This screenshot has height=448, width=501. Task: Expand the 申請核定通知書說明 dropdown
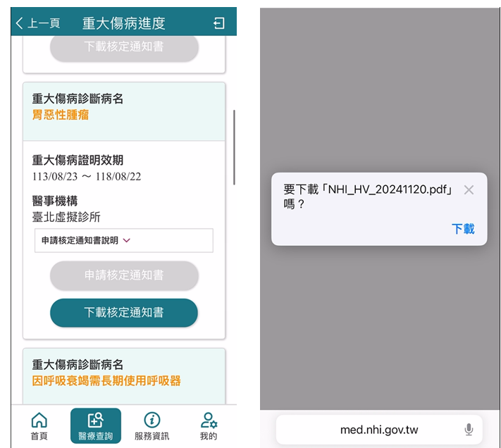coord(124,240)
